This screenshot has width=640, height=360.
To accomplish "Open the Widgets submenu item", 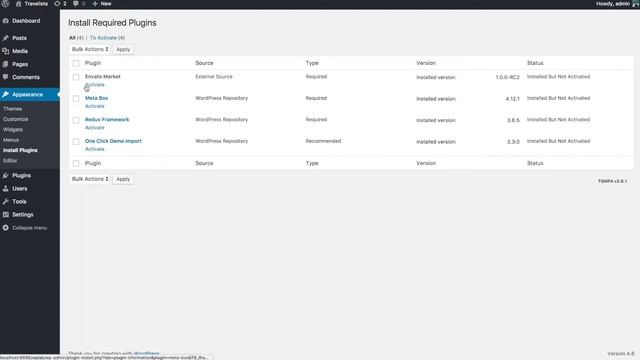I will tap(13, 129).
